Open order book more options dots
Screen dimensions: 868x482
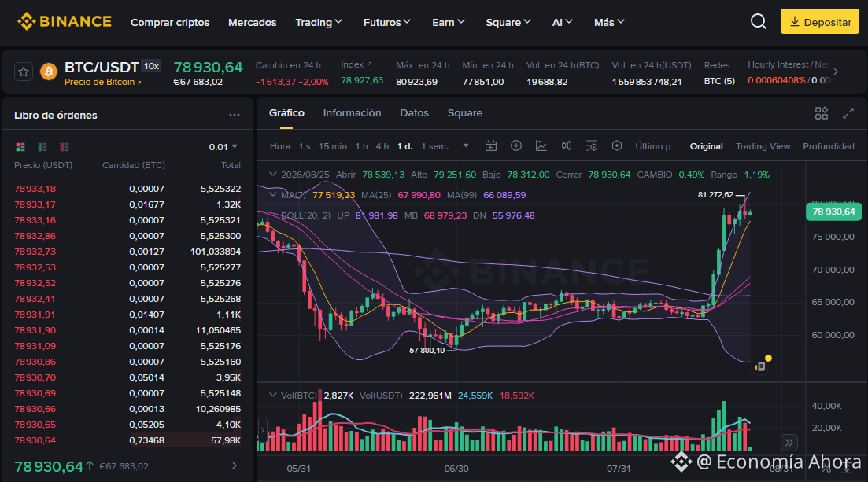(235, 115)
